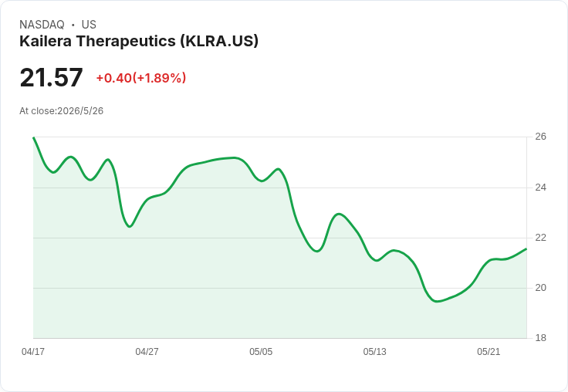Click the chart trough near 04/27
Screen dimensions: 568x392
pyautogui.click(x=130, y=226)
